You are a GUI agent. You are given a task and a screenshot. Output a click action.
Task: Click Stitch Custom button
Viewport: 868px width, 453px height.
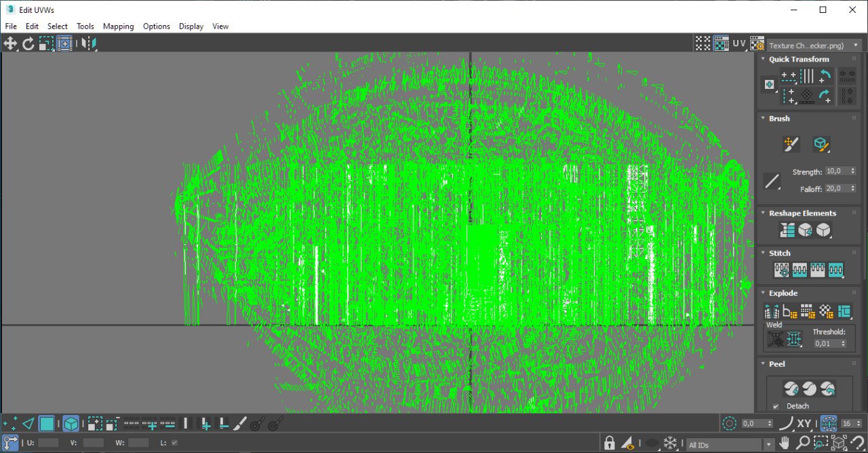tap(835, 270)
